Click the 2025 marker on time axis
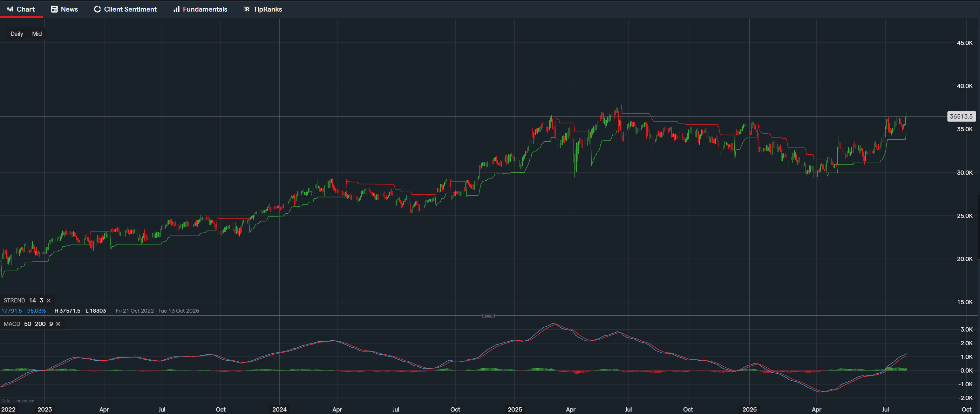Image resolution: width=980 pixels, height=414 pixels. pos(515,409)
